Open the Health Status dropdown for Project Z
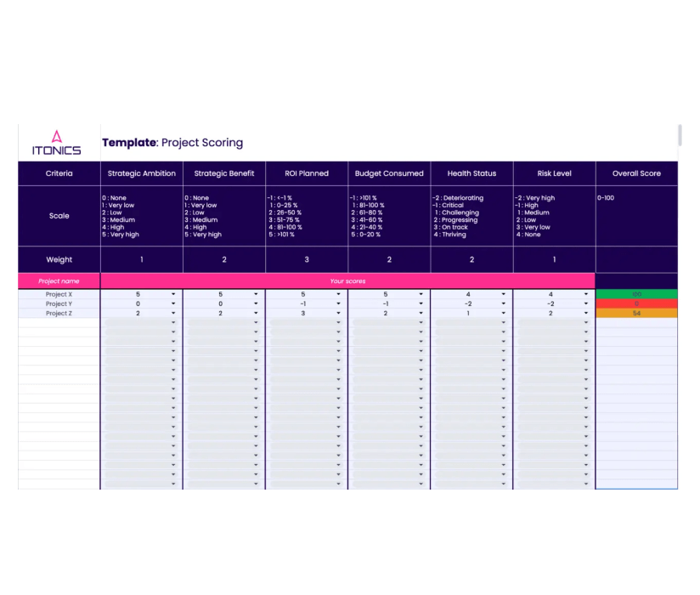This screenshot has width=700, height=595. coord(502,313)
